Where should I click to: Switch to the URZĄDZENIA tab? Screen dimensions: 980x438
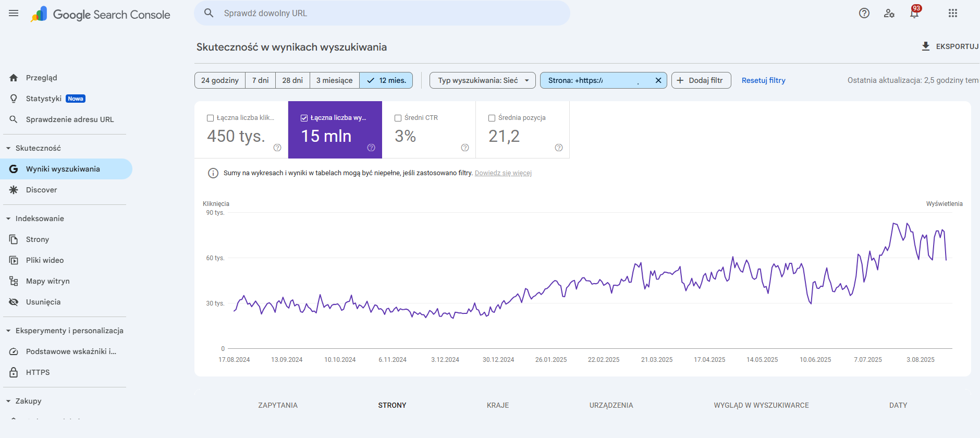(x=611, y=405)
